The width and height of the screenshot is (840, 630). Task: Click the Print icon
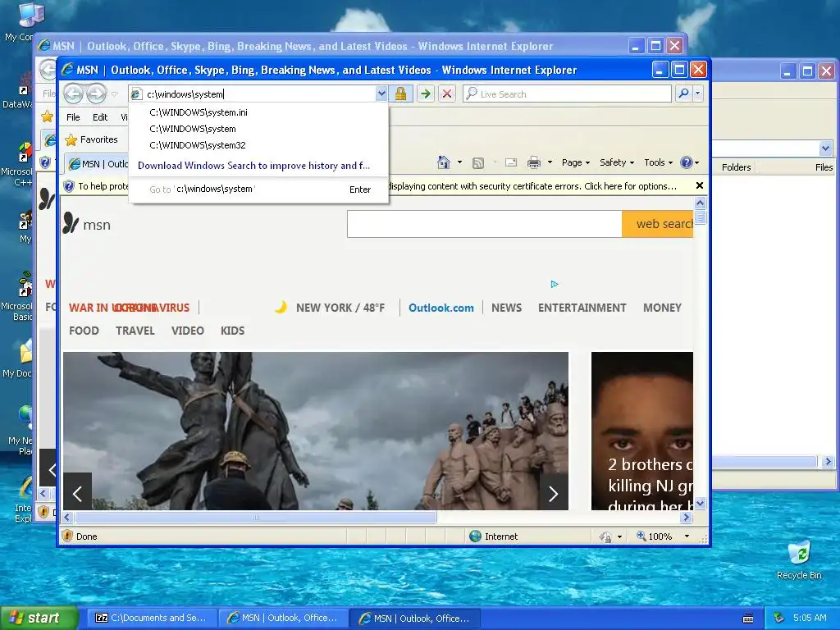(x=533, y=162)
